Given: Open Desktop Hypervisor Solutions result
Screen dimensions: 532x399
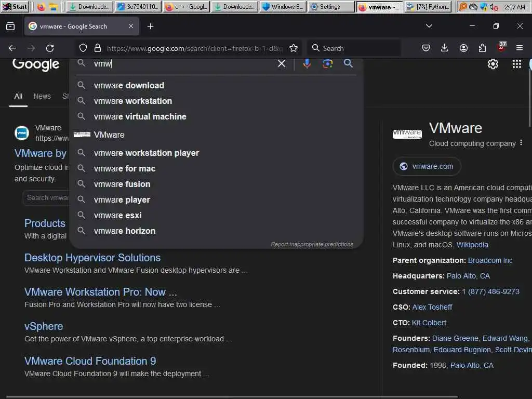Looking at the screenshot, I should (92, 258).
